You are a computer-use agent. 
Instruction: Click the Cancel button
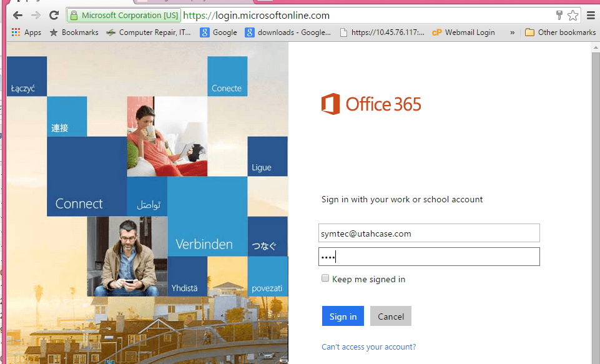(x=391, y=316)
